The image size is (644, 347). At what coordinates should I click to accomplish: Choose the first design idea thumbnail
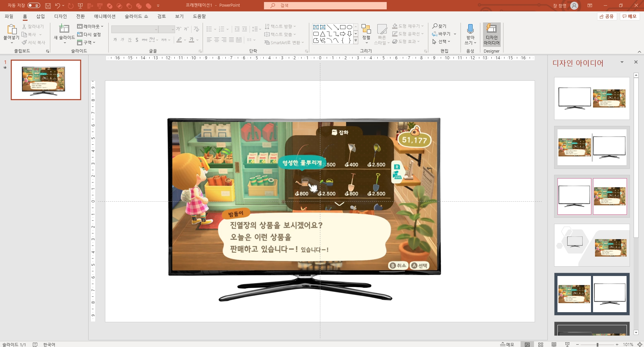[x=592, y=98]
